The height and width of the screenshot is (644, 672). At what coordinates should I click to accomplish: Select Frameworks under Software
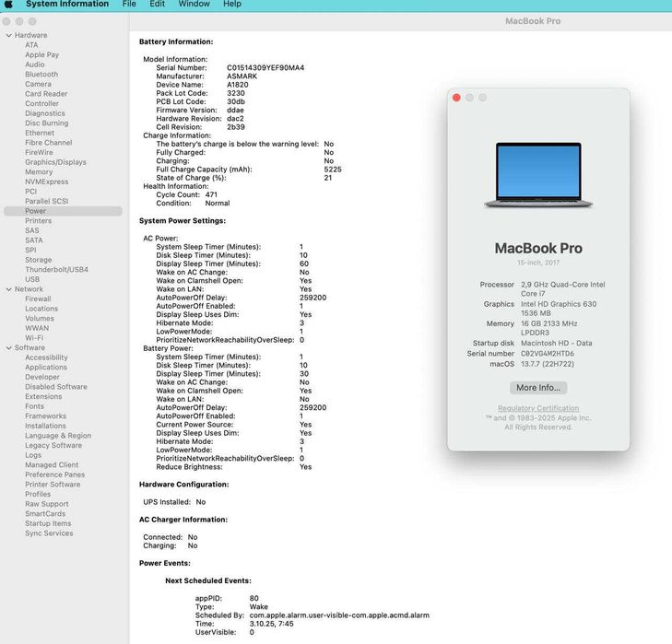point(45,416)
